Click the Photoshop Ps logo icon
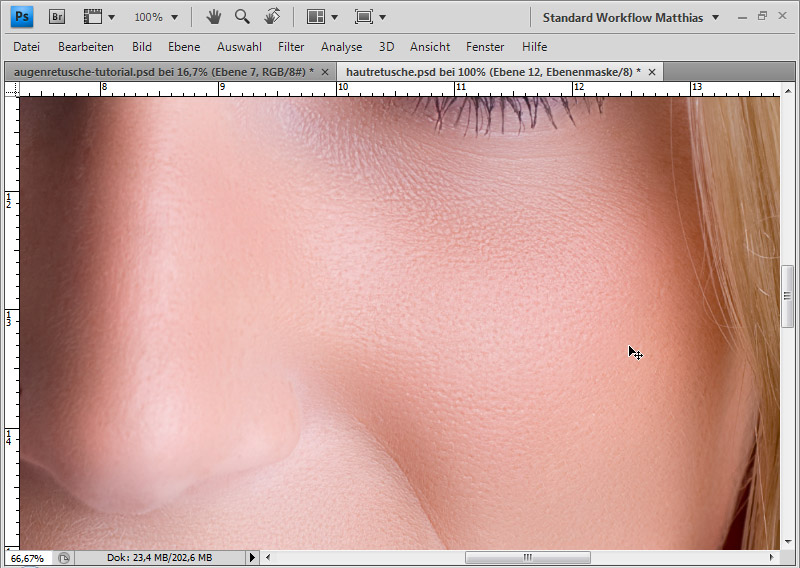This screenshot has width=800, height=568. coord(21,17)
